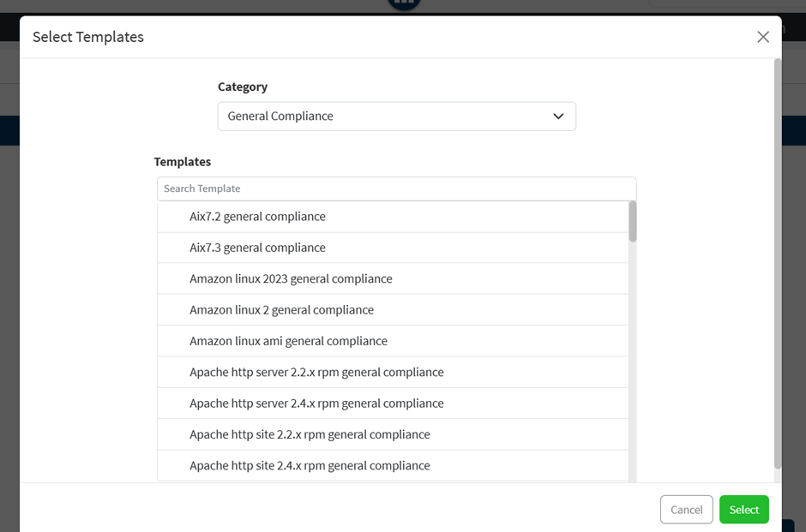Choose Amazon linux 2 general compliance
This screenshot has width=806, height=532.
[393, 310]
